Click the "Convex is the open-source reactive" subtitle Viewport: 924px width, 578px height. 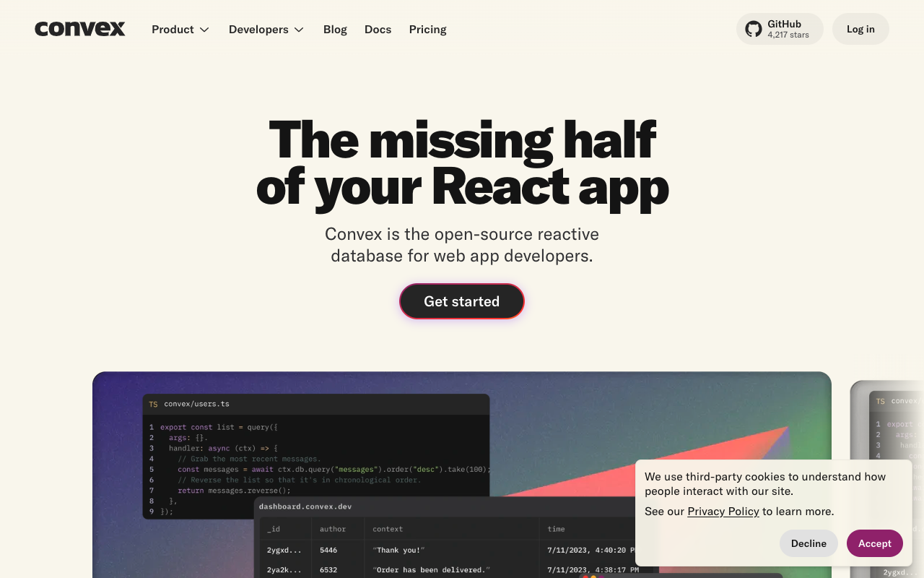(462, 234)
